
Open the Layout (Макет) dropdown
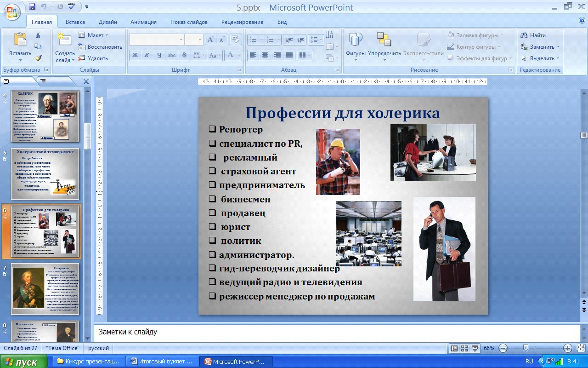pos(93,35)
